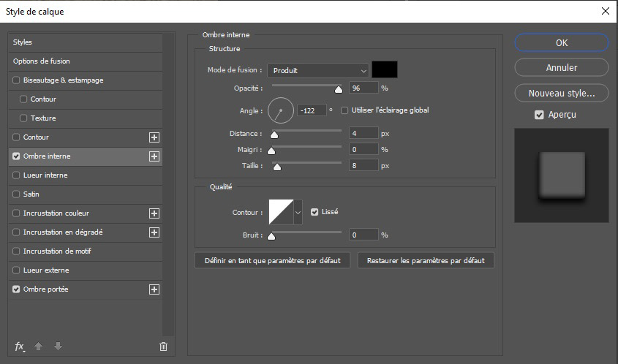
Task: Select Incrustation de motif effect row
Action: 86,251
